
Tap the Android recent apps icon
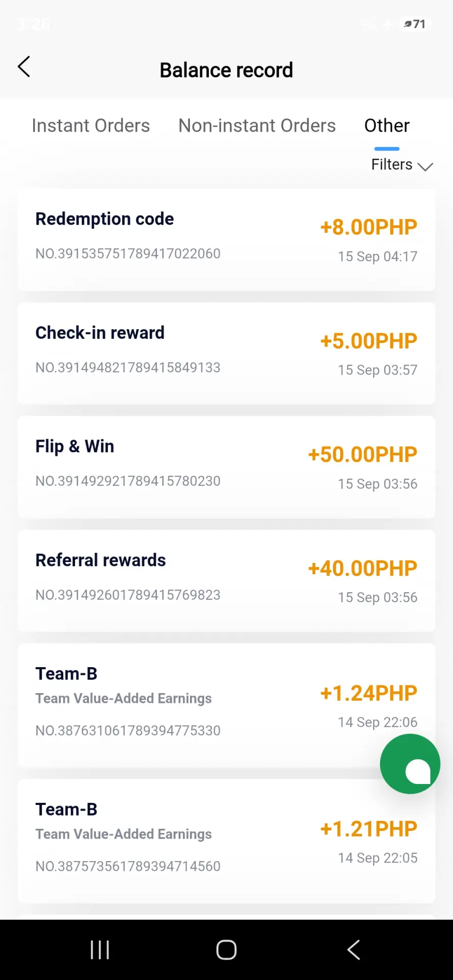100,950
